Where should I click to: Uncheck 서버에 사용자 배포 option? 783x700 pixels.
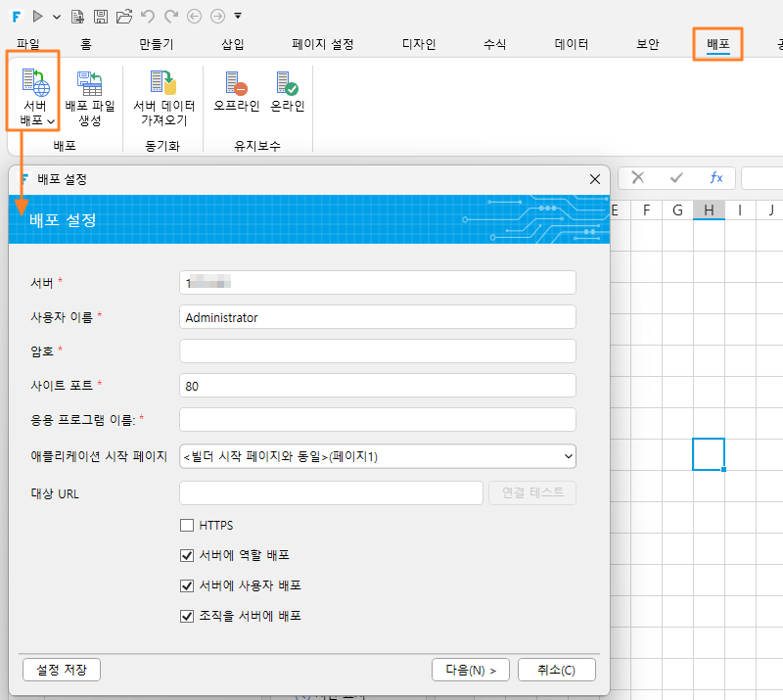click(187, 585)
